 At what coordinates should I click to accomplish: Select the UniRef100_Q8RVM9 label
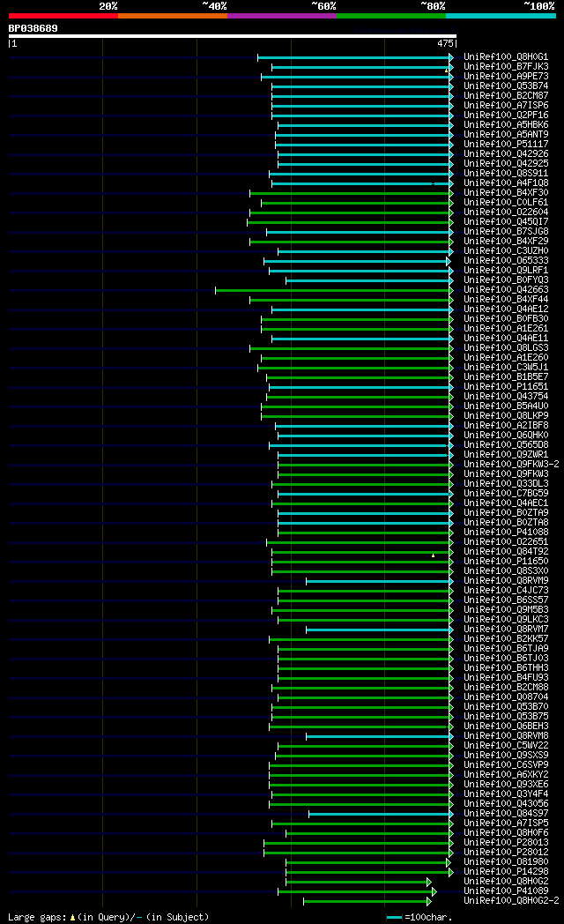pos(506,581)
